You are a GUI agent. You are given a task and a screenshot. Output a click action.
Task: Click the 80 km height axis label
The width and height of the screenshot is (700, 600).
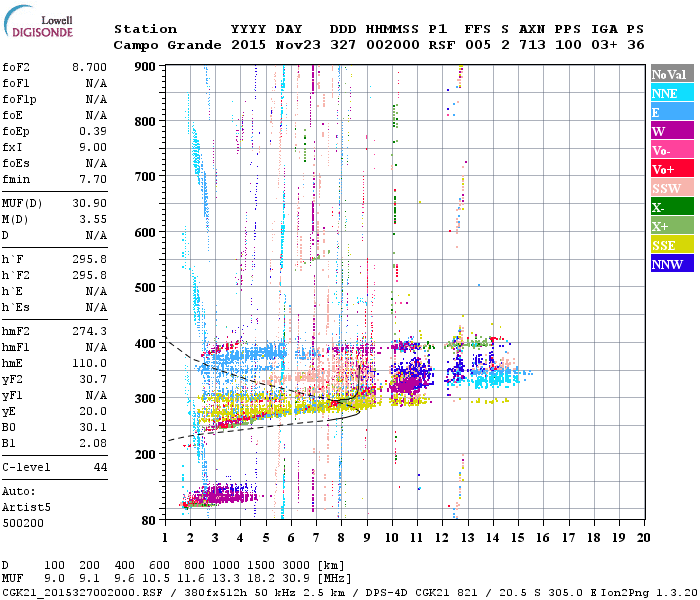[x=149, y=521]
